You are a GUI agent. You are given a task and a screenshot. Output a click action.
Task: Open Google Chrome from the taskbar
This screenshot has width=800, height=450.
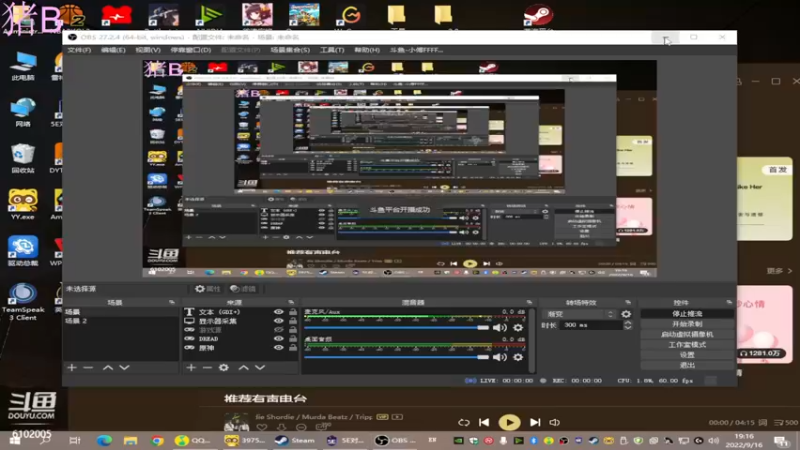coord(157,440)
